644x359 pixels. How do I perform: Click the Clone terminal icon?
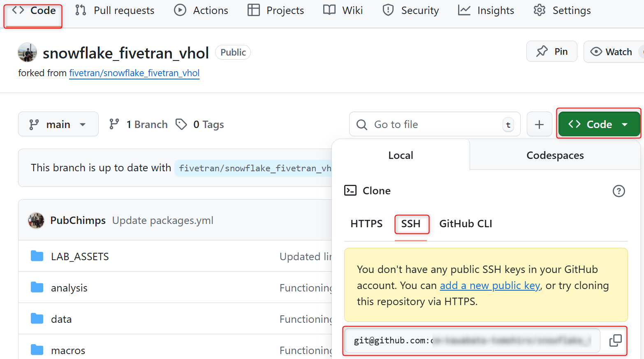click(x=350, y=190)
